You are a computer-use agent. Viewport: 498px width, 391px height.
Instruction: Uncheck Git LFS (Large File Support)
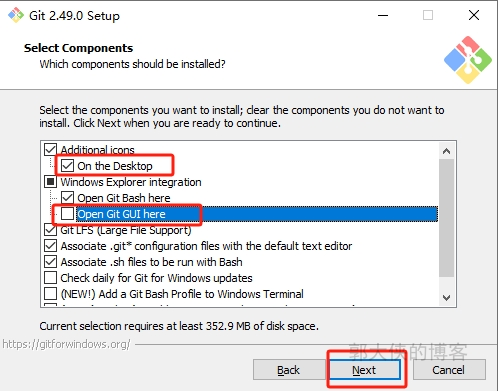click(x=50, y=230)
